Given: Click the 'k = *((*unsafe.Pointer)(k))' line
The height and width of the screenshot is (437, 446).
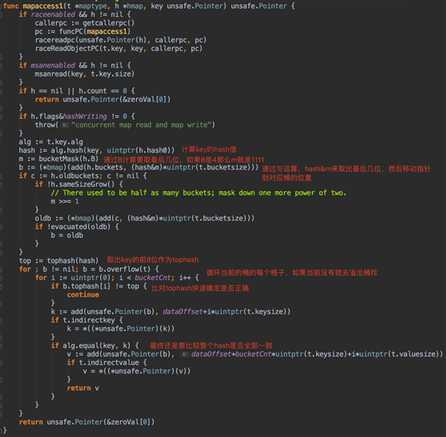Looking at the screenshot, I should click(x=121, y=329).
